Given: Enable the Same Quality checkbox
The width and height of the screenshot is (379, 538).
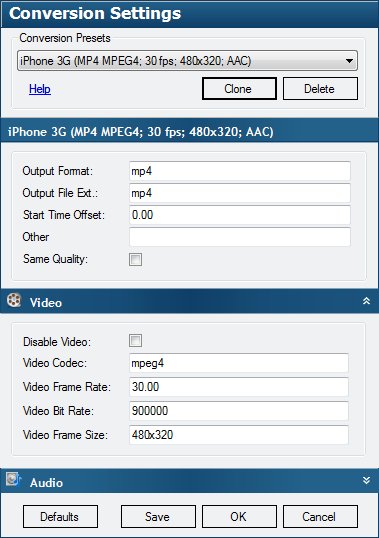Looking at the screenshot, I should point(135,259).
